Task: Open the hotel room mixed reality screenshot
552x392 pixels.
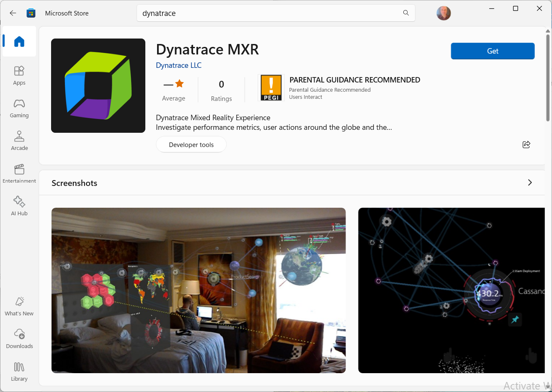Action: tap(199, 290)
